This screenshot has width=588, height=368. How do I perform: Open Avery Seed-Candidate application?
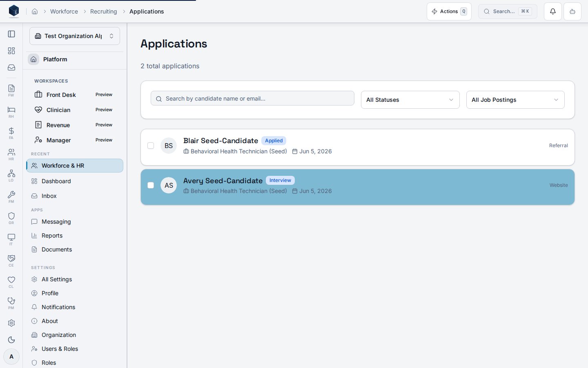pos(358,187)
